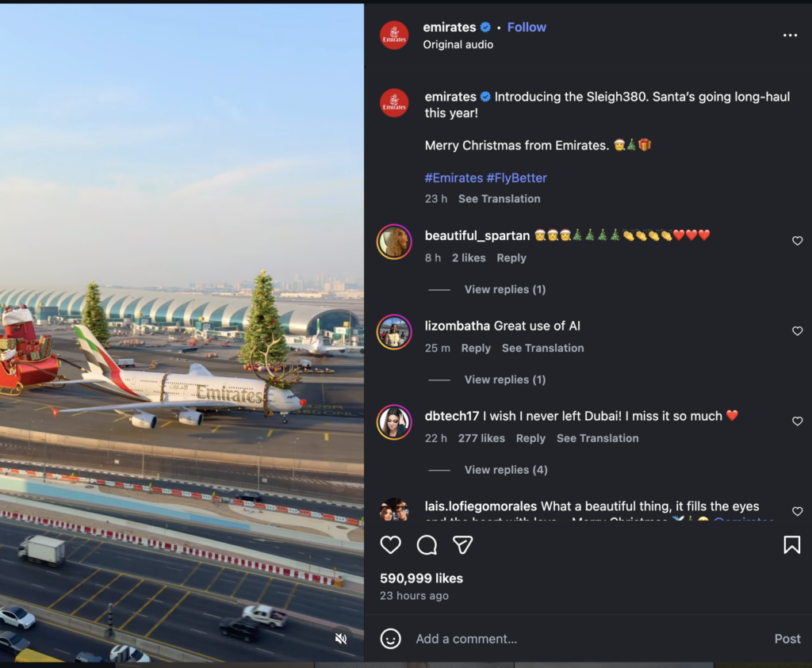
Task: Save post with bookmark icon
Action: pos(791,545)
